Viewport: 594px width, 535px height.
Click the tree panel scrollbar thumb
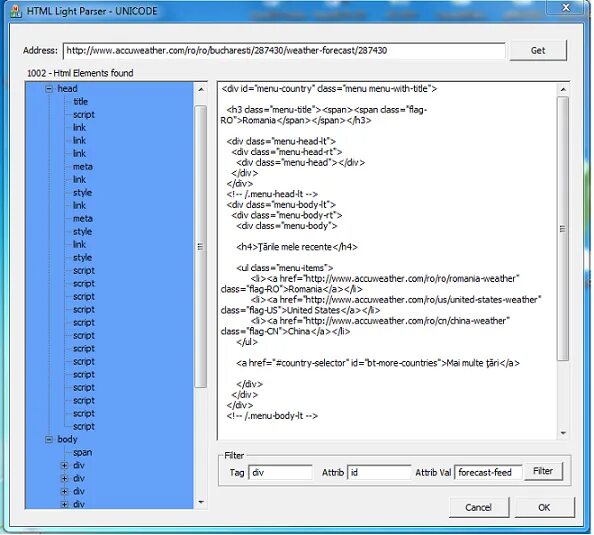(201, 247)
